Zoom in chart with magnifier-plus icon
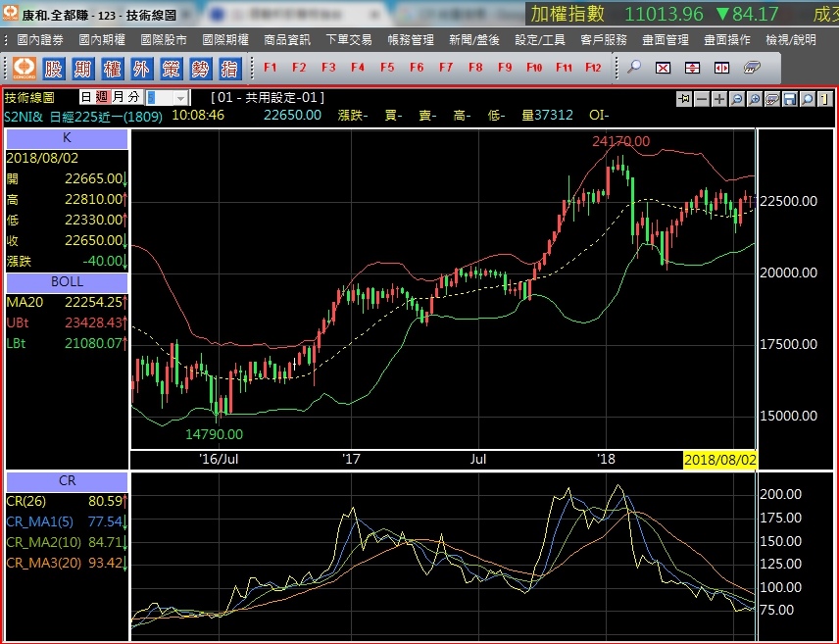 point(755,99)
